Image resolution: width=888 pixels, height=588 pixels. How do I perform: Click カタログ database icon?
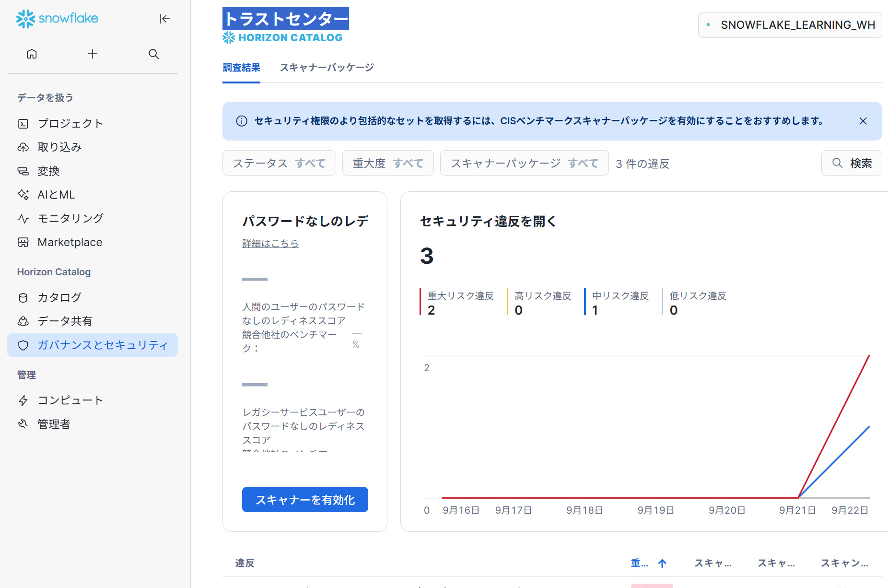(23, 297)
